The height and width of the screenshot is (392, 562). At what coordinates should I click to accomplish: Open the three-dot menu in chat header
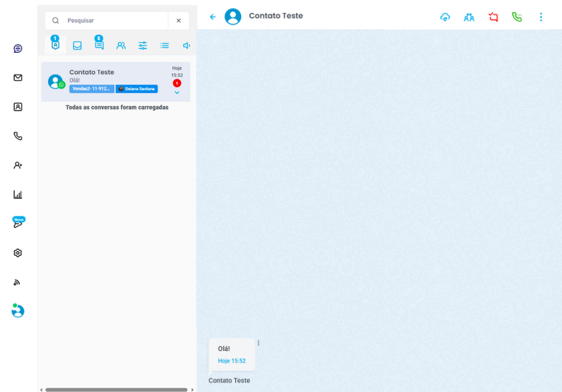[x=541, y=17]
